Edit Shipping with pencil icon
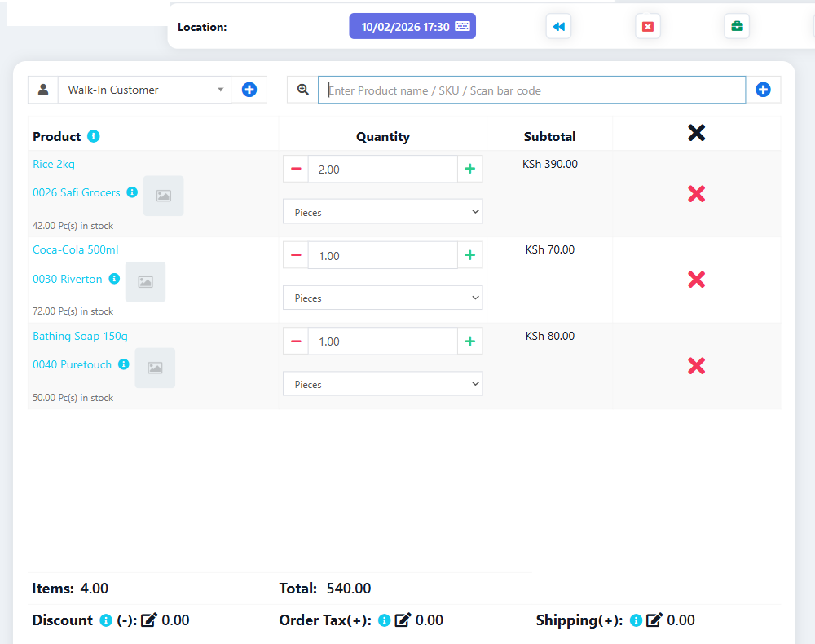Image resolution: width=815 pixels, height=644 pixels. [654, 620]
